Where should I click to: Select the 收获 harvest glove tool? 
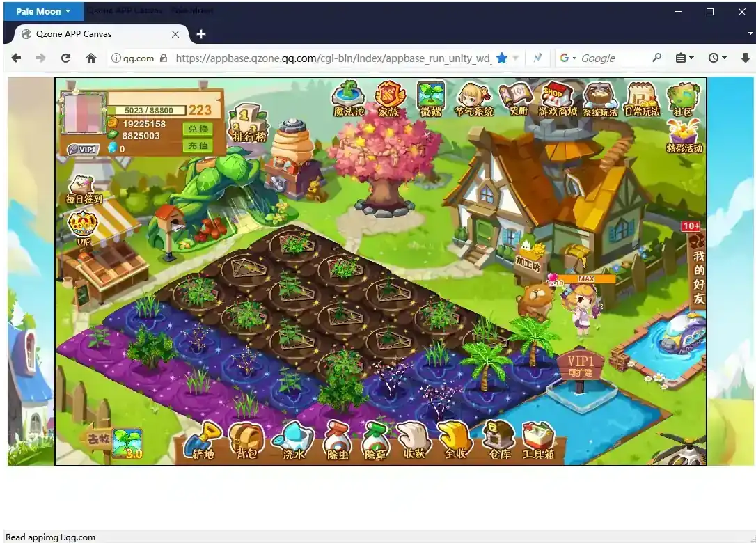[414, 440]
